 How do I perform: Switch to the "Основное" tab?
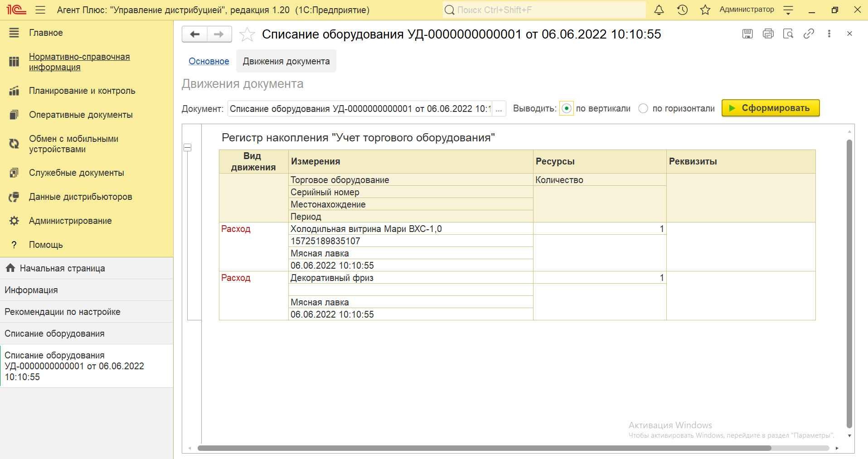pos(209,61)
